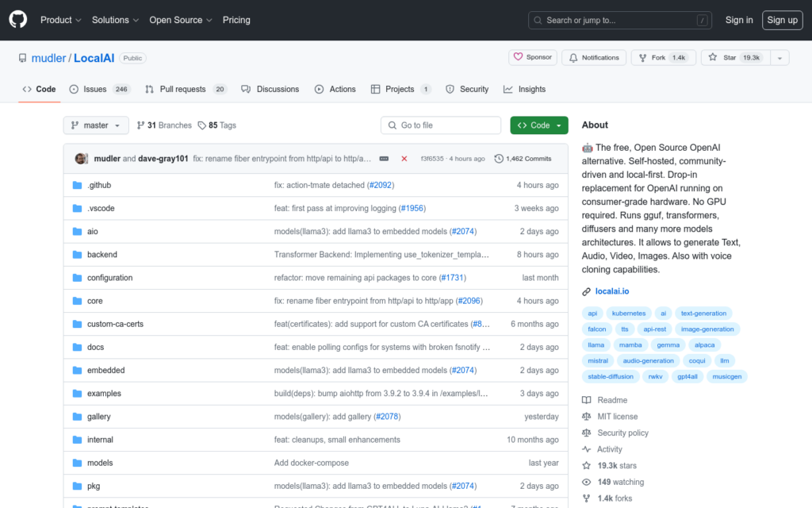Open the Actions tab
812x508 pixels.
point(335,89)
